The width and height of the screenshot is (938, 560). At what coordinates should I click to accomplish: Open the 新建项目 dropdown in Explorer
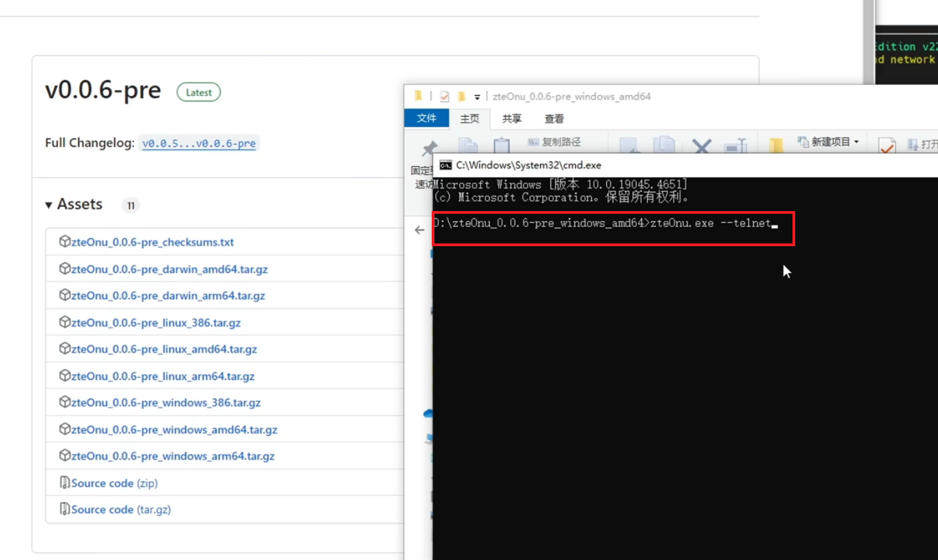click(x=828, y=141)
